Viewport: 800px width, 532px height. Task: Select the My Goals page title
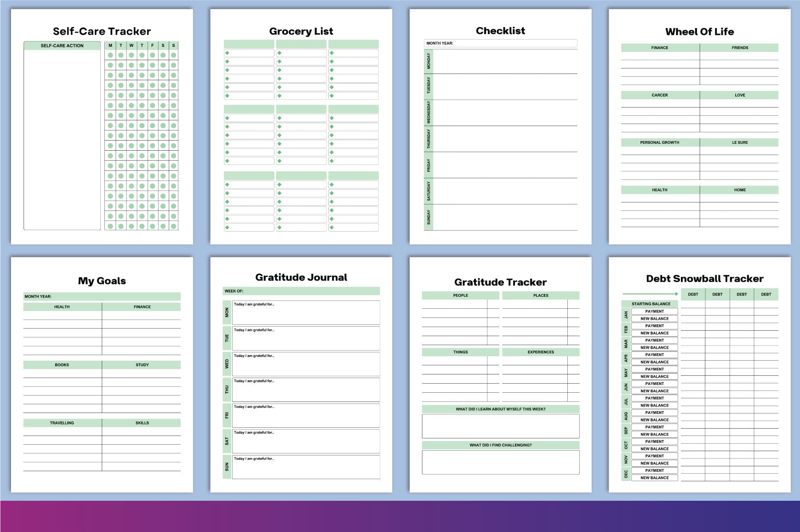click(x=102, y=281)
